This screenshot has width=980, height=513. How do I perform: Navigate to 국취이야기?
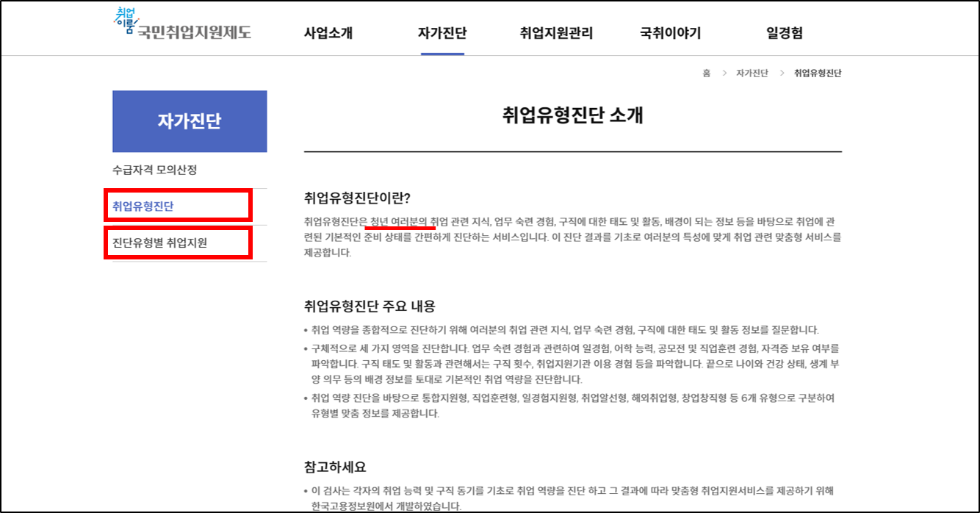(669, 32)
